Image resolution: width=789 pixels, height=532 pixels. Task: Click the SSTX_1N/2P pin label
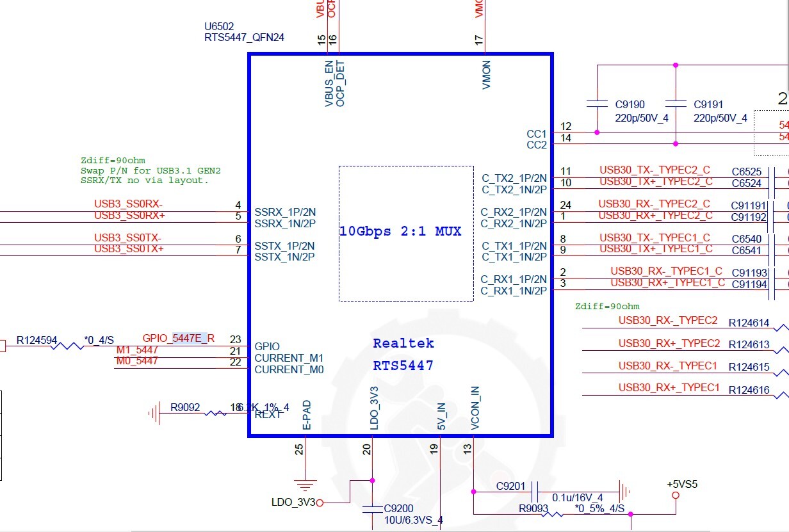click(x=285, y=257)
